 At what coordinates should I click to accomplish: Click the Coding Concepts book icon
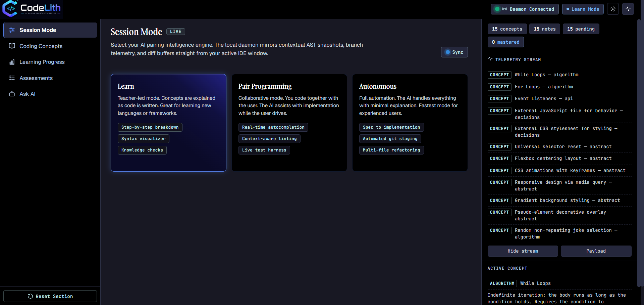12,46
